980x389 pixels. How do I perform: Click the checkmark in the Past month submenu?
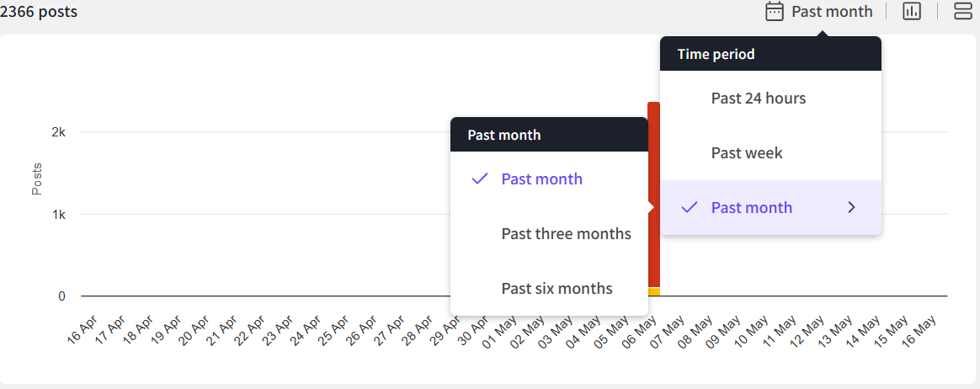480,179
